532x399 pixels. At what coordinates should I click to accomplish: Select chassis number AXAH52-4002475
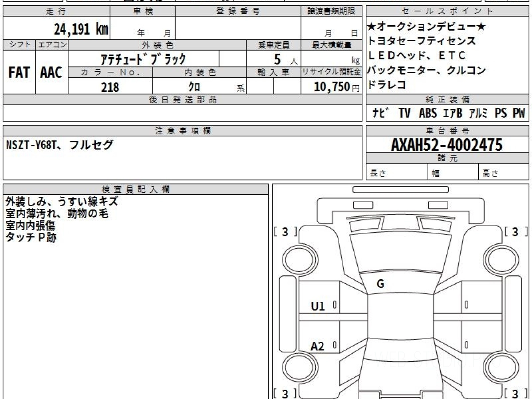[x=447, y=145]
